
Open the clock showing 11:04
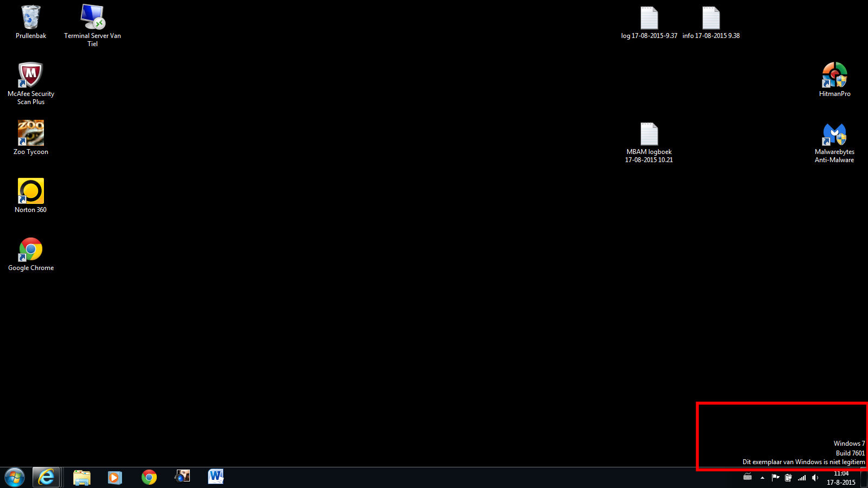(841, 478)
